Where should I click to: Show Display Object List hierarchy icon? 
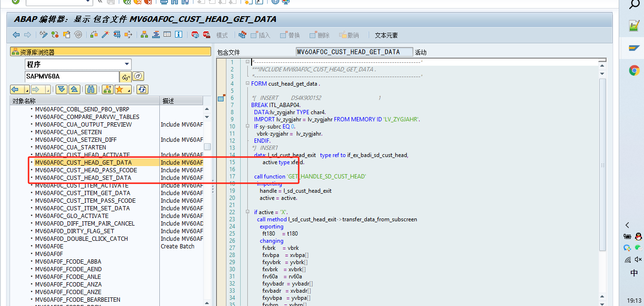tap(144, 35)
